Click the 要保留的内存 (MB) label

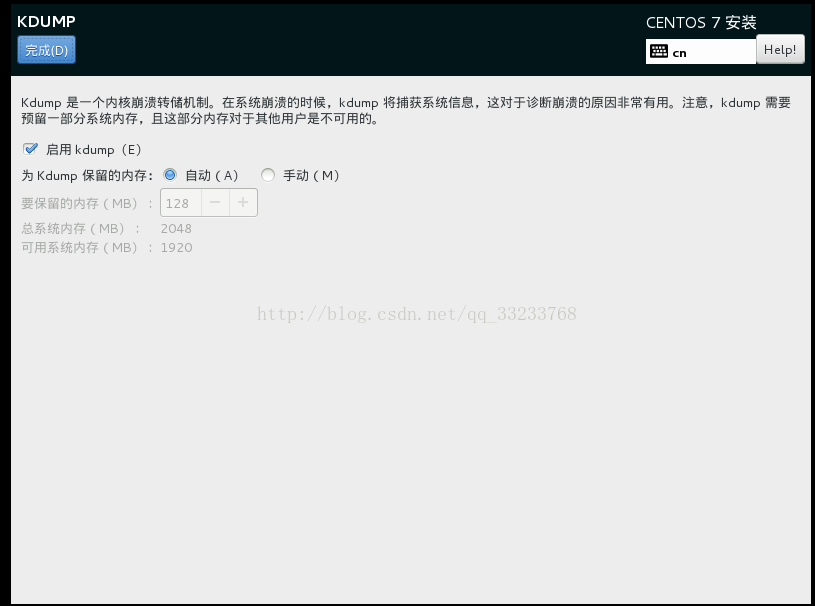(87, 203)
